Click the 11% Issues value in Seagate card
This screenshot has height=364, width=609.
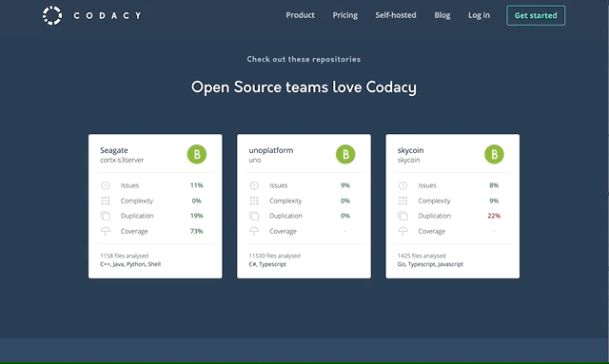pyautogui.click(x=197, y=185)
